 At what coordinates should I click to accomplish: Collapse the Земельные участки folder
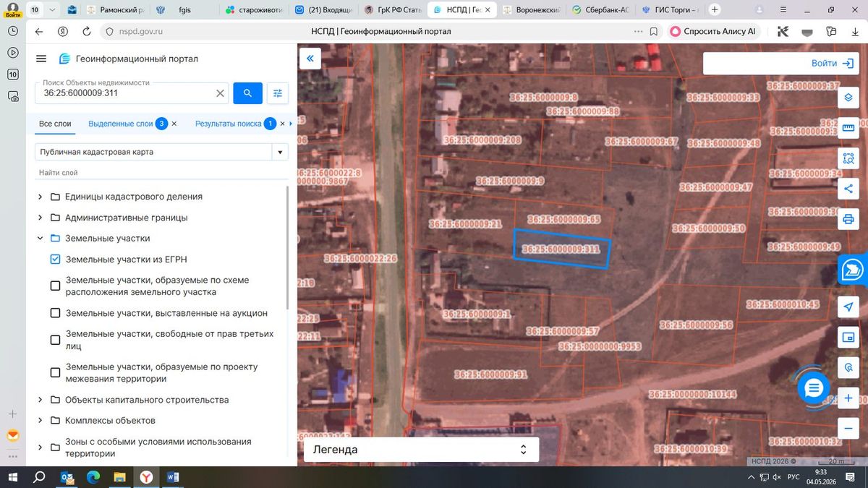[x=41, y=238]
